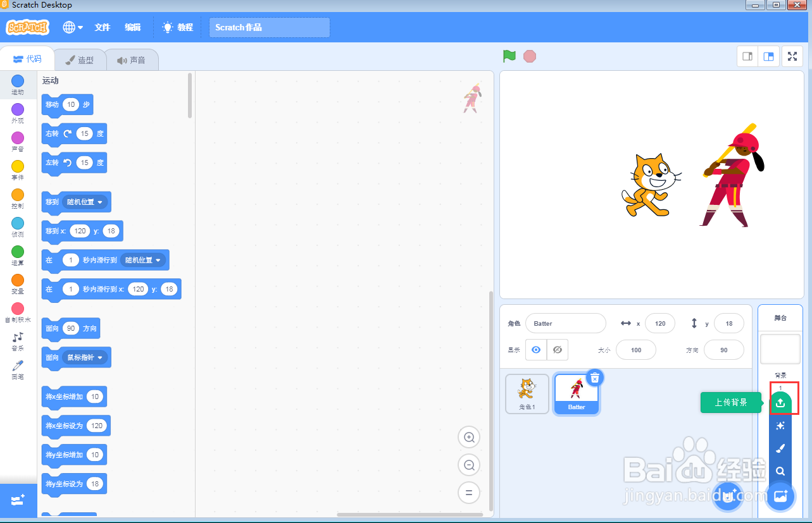Switch to the 代码 tab
The height and width of the screenshot is (523, 812).
click(x=27, y=59)
